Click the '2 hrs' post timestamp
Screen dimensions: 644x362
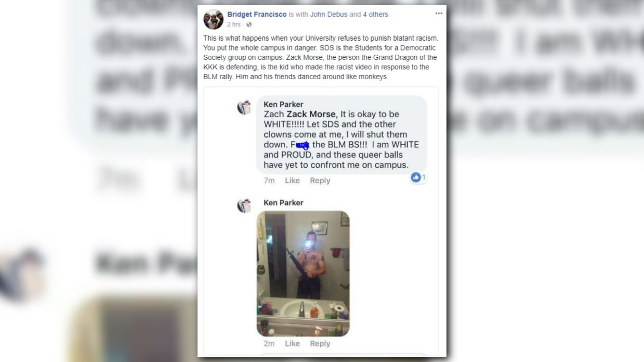(x=234, y=24)
